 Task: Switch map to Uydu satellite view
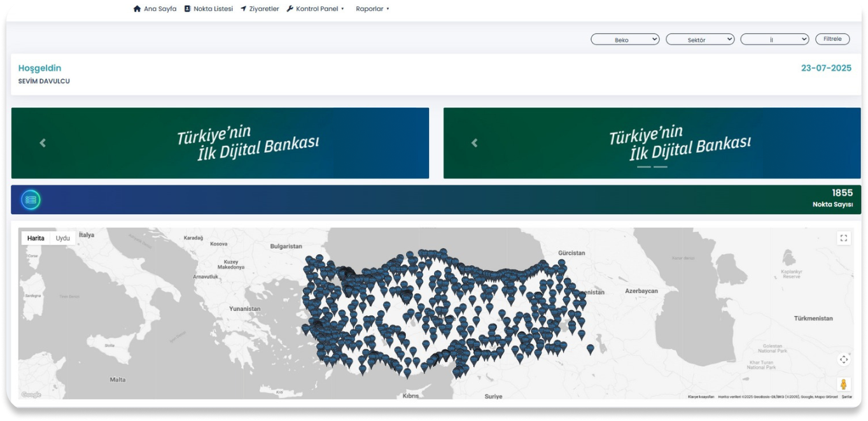tap(62, 238)
